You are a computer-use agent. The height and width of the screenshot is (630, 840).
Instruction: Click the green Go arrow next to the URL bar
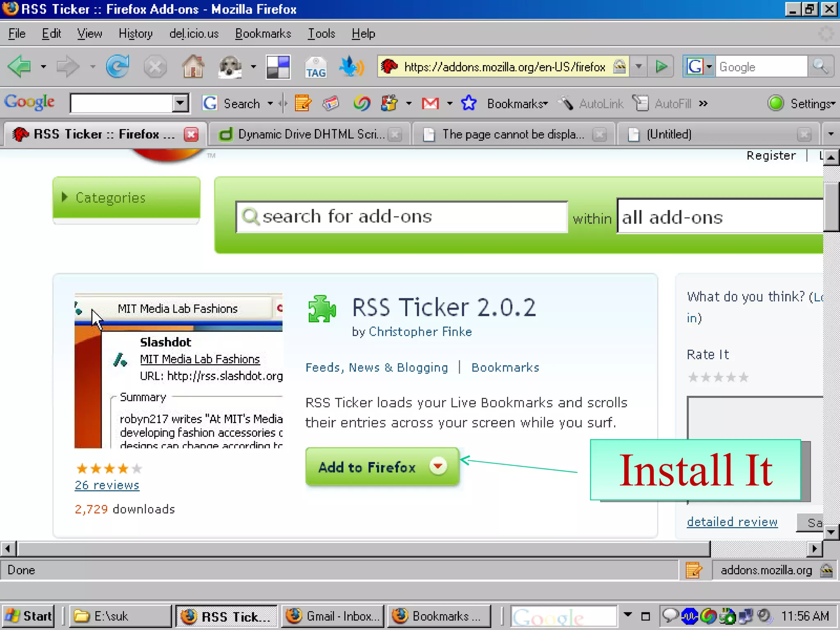pyautogui.click(x=661, y=66)
